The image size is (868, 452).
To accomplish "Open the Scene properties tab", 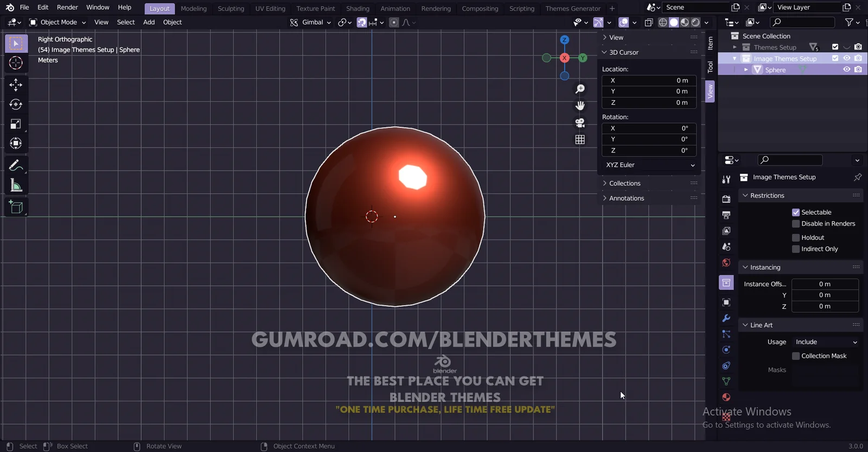I will coord(726,247).
